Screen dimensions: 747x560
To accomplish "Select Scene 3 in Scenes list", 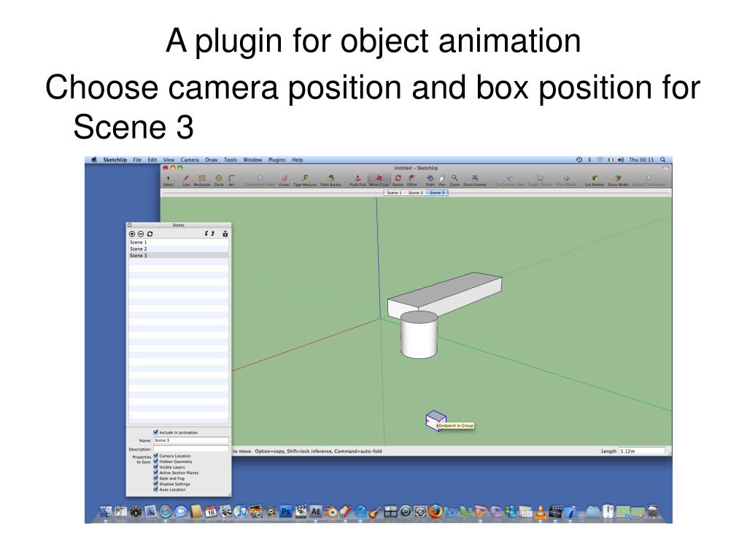I will 179,256.
